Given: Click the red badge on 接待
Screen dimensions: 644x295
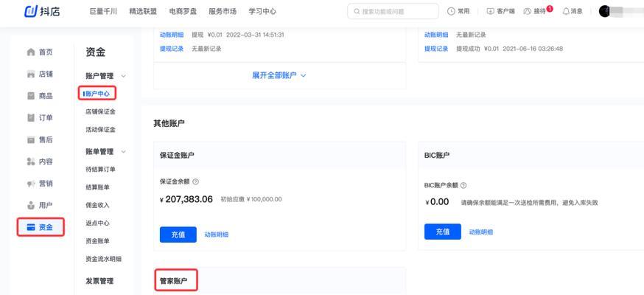Looking at the screenshot, I should click(x=550, y=8).
